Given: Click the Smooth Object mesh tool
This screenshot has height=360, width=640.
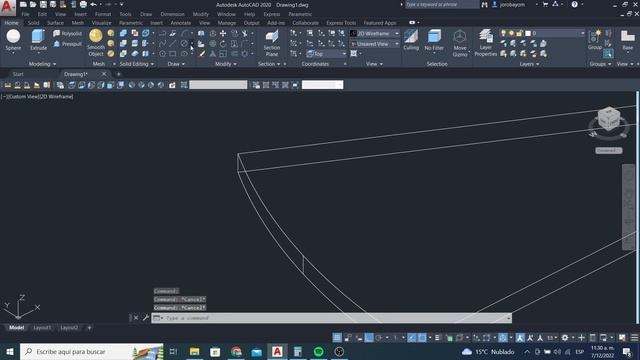Looking at the screenshot, I should pos(96,43).
